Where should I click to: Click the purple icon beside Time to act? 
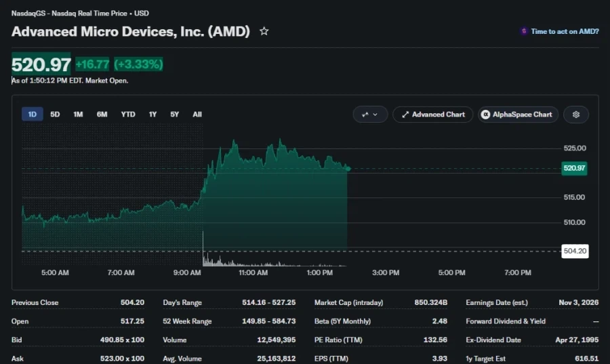524,31
